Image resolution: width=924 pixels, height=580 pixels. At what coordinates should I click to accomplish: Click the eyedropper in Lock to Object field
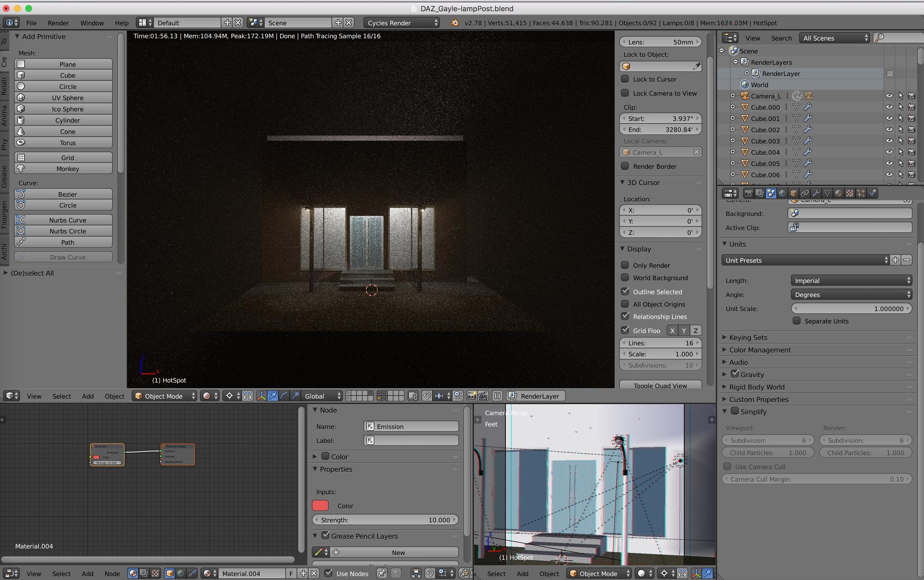tap(696, 66)
